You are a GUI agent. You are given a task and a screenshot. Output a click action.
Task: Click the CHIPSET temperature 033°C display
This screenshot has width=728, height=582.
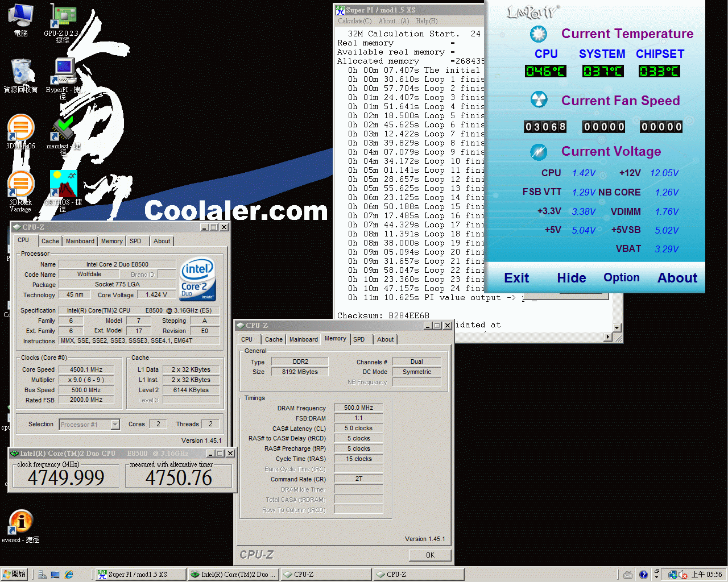point(659,71)
